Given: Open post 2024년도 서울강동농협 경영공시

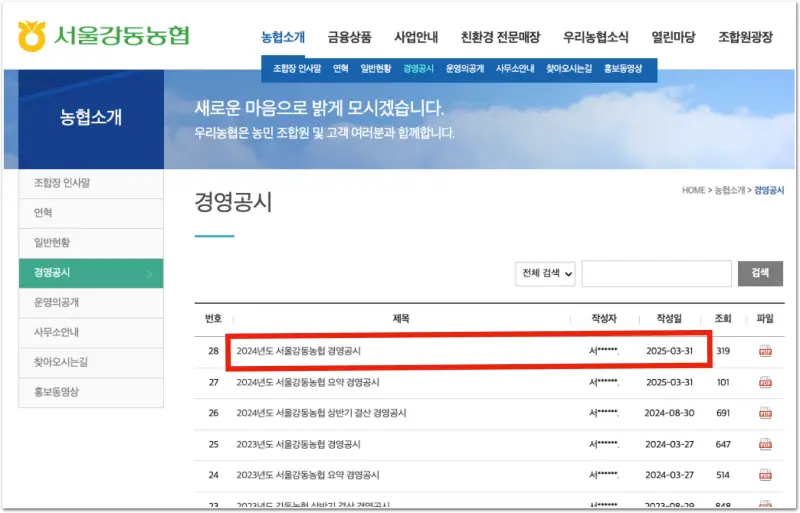Looking at the screenshot, I should [298, 351].
